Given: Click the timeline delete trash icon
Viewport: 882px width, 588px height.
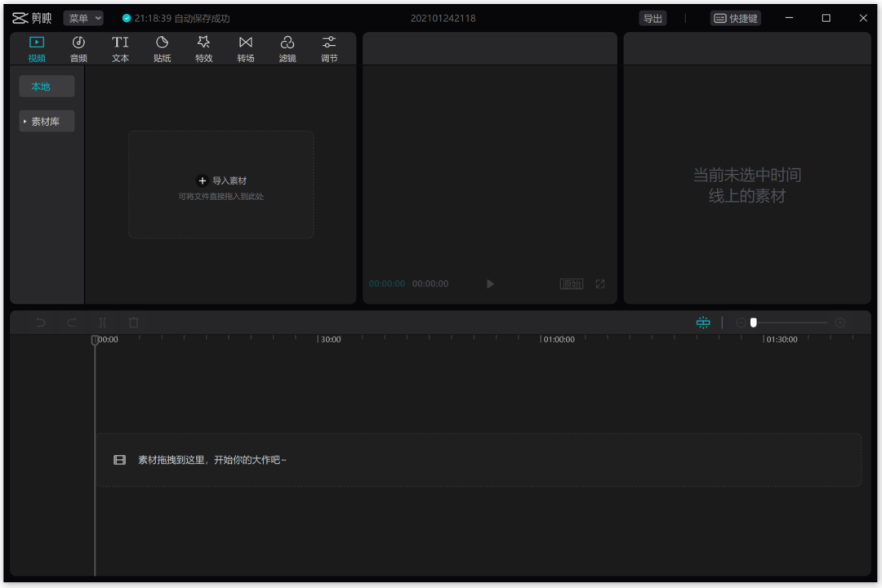Looking at the screenshot, I should coord(134,323).
